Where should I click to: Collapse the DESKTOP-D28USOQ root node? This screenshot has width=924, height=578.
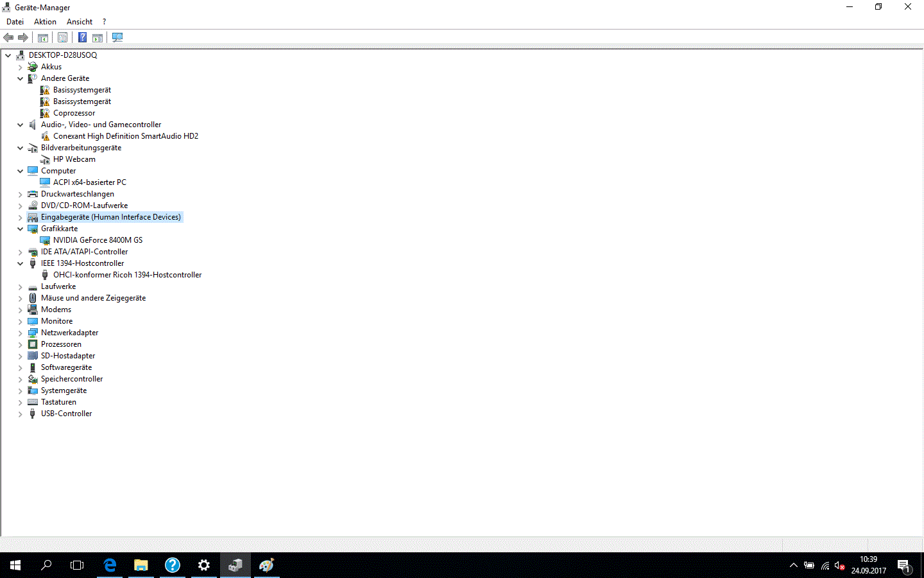pos(8,55)
